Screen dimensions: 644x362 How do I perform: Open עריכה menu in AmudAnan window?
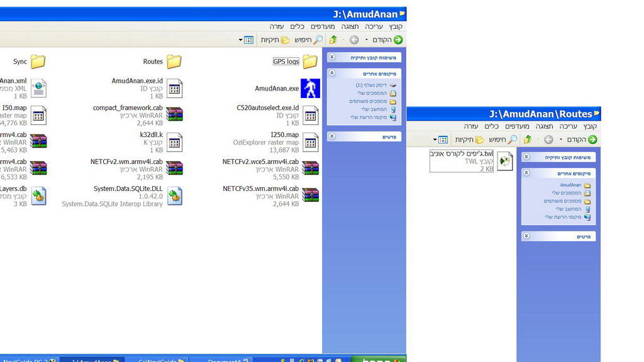pyautogui.click(x=374, y=26)
